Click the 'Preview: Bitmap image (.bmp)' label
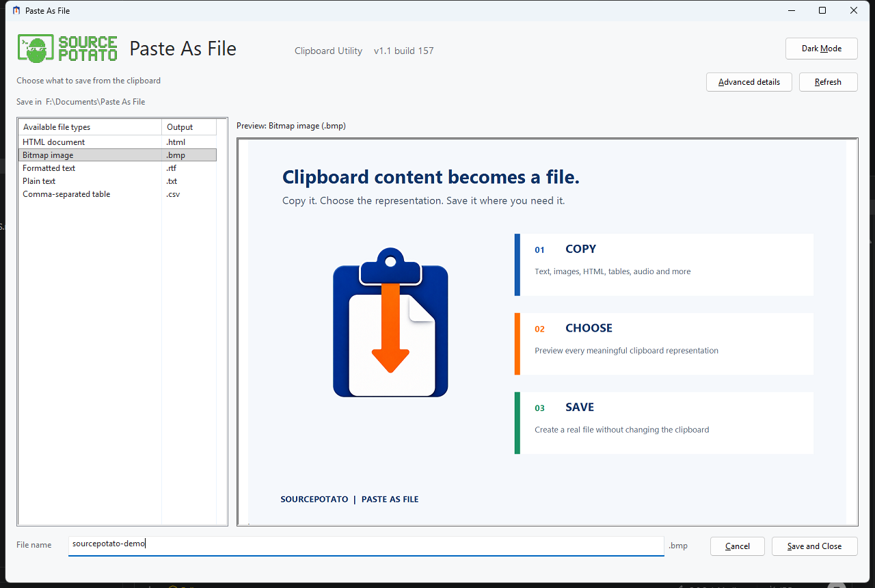Viewport: 875px width, 588px height. coord(291,126)
